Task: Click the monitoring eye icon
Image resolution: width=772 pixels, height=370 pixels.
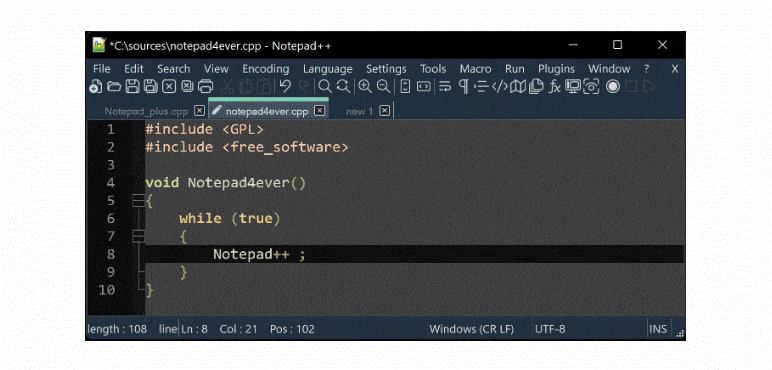Action: [x=591, y=87]
